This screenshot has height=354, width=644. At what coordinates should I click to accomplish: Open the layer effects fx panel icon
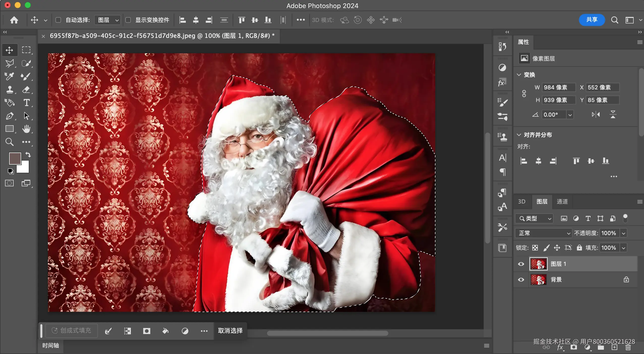click(x=502, y=82)
